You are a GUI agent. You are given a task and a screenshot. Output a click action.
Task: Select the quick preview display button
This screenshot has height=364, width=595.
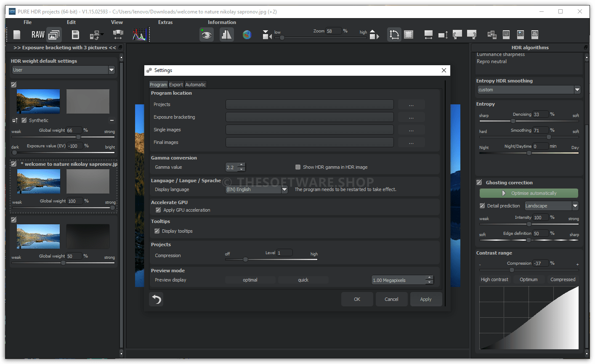point(303,280)
